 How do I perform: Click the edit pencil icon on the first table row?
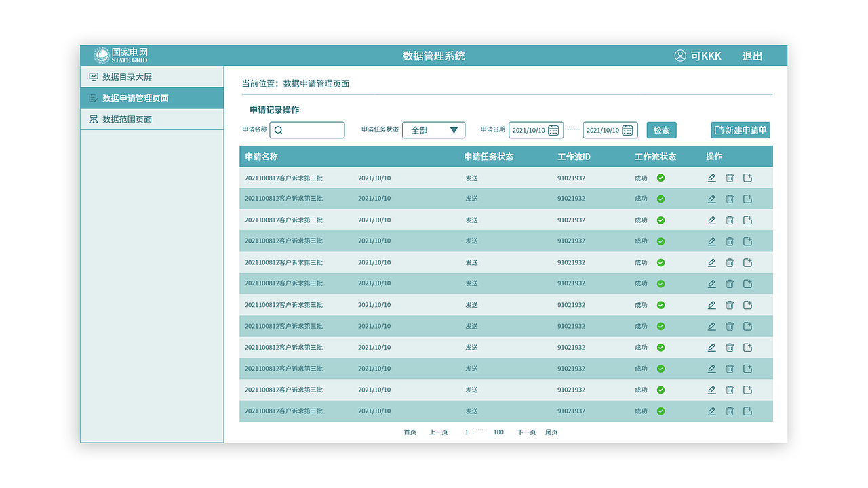coord(711,178)
